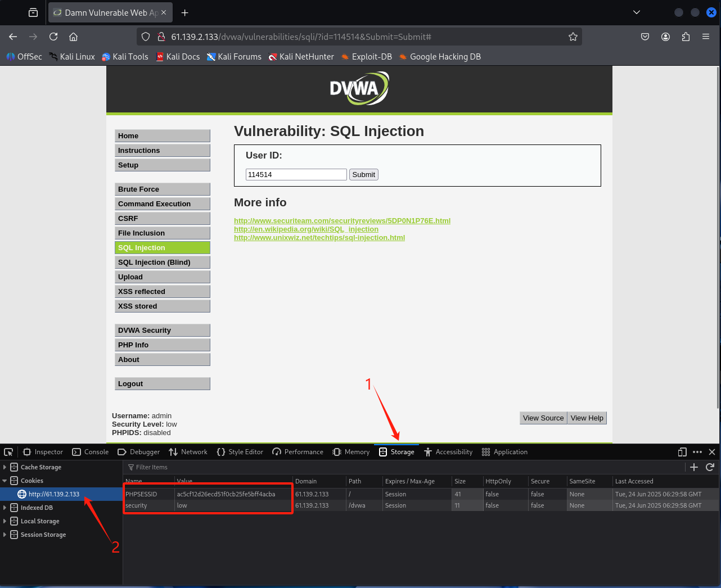Select the PHPSESSID cookie row
The image size is (721, 588).
(421, 494)
